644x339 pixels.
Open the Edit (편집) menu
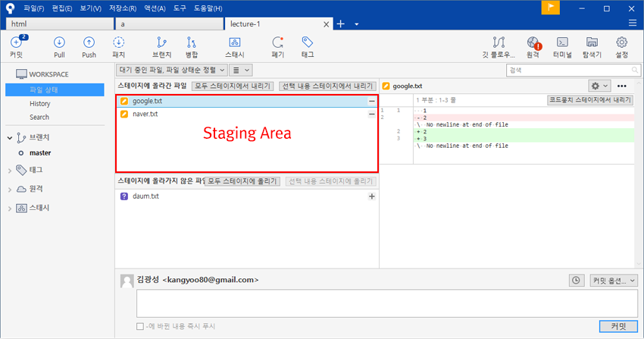(62, 8)
